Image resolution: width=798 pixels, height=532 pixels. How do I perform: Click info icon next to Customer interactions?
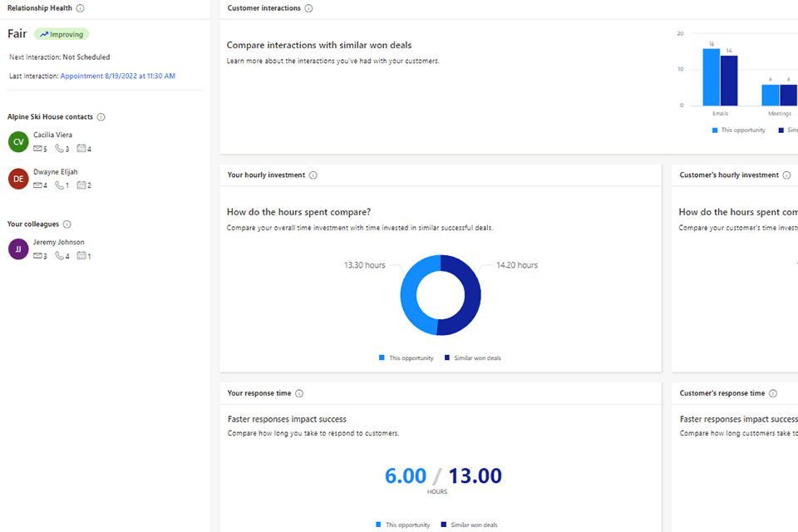308,8
